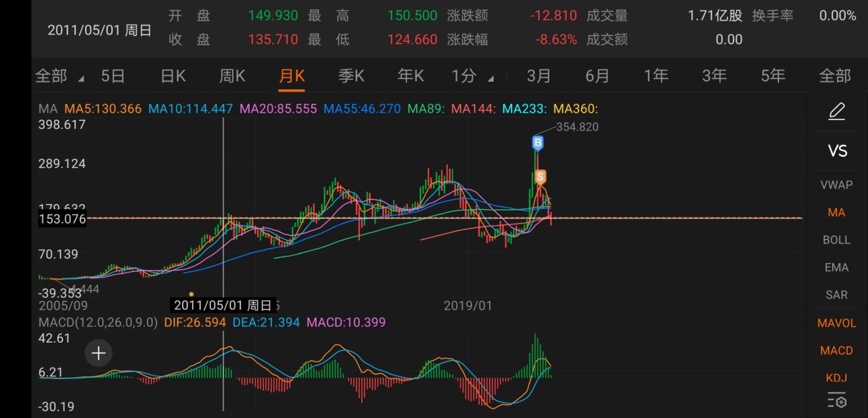Tap the MA55:46.270 value label
The width and height of the screenshot is (868, 418).
pos(362,109)
